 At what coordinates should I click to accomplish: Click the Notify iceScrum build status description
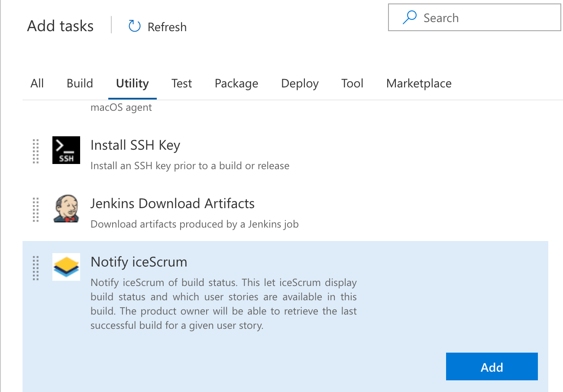[223, 304]
